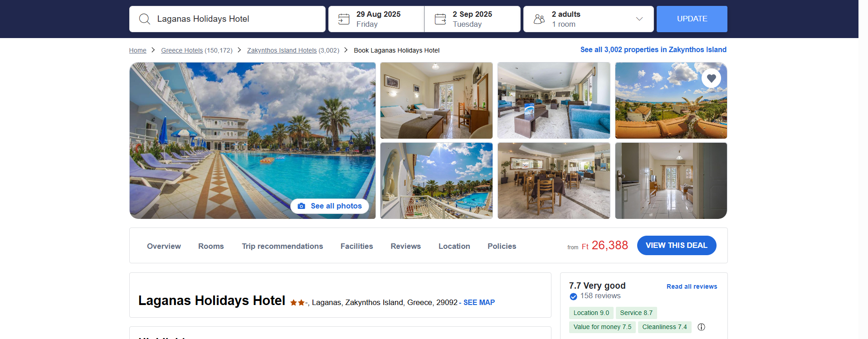Open the hotel room with twin beds thumbnail
This screenshot has width=868, height=339.
point(436,101)
